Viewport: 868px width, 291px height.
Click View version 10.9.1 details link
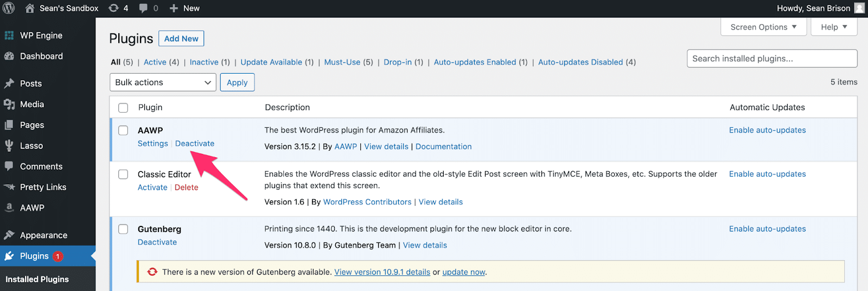pos(382,272)
